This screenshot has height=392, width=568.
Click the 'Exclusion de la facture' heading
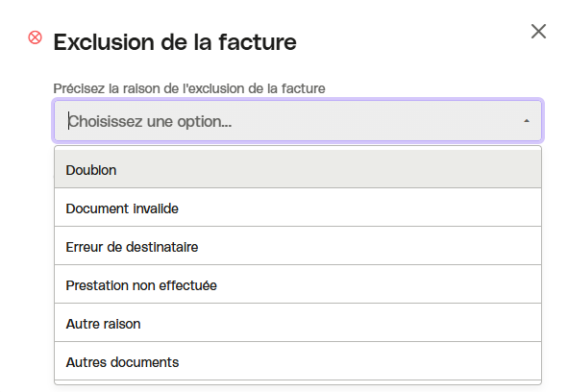coord(175,42)
